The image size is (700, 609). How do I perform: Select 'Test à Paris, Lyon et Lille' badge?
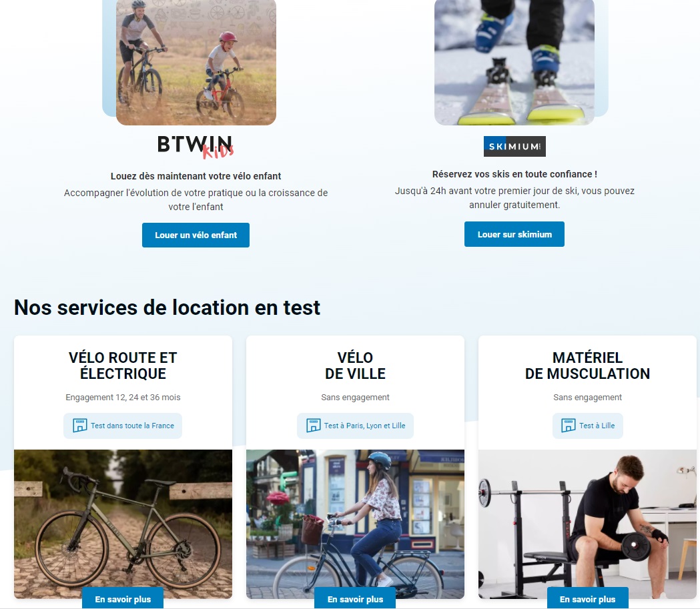[x=355, y=426]
